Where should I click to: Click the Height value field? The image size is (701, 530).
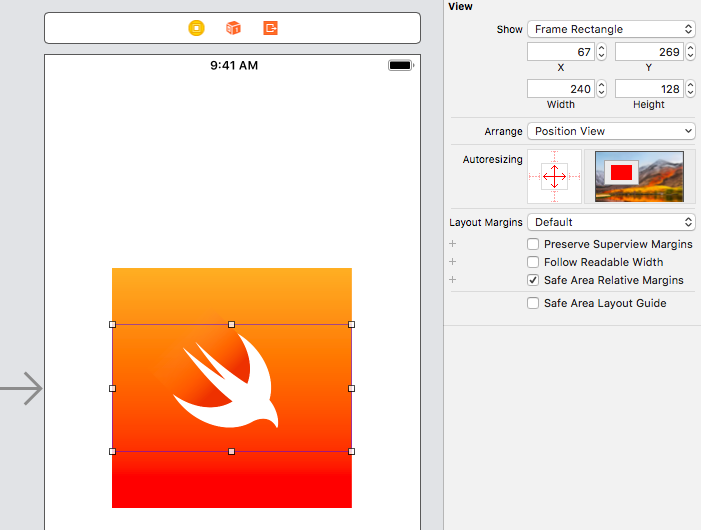649,88
